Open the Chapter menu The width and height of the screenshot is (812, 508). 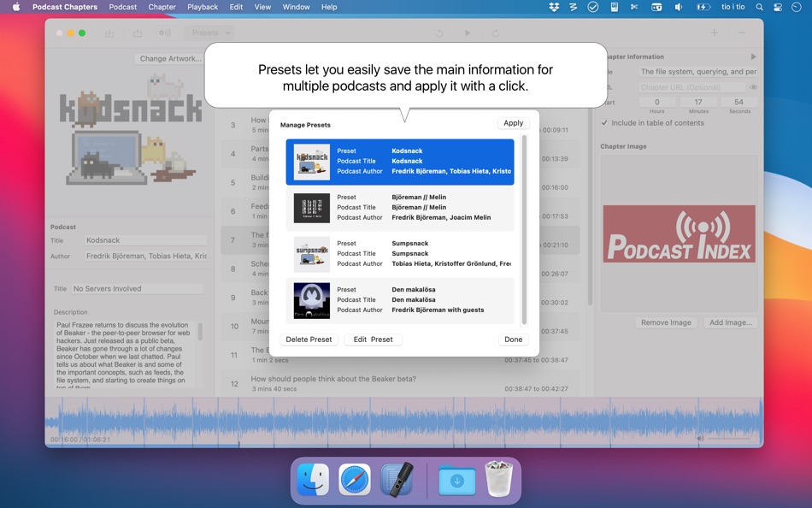[162, 7]
